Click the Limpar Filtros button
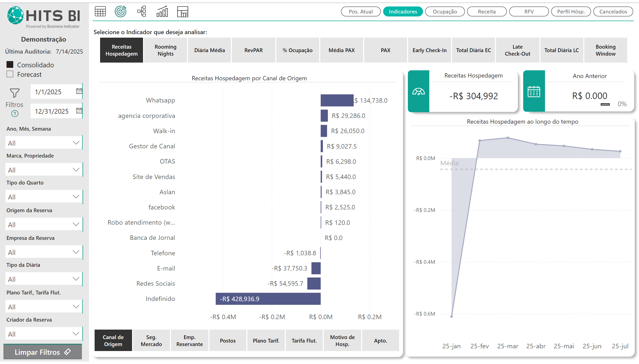 click(x=42, y=352)
